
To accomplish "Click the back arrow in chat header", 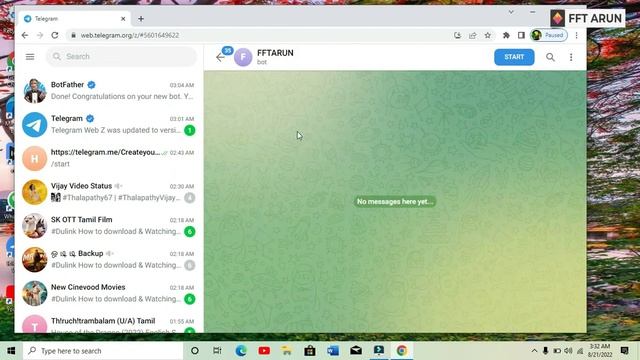I will click(220, 58).
